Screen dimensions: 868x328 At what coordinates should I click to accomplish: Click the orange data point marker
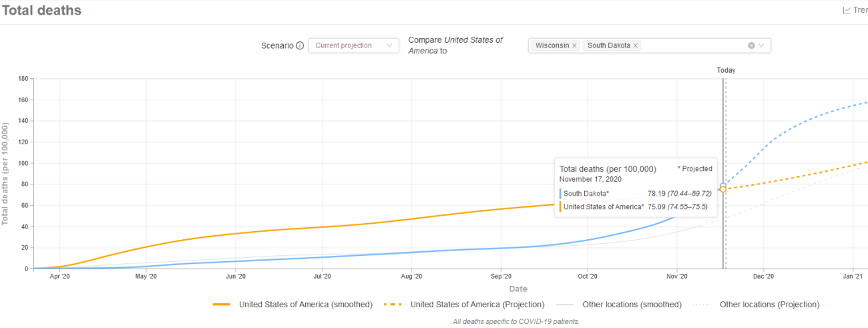pos(723,190)
